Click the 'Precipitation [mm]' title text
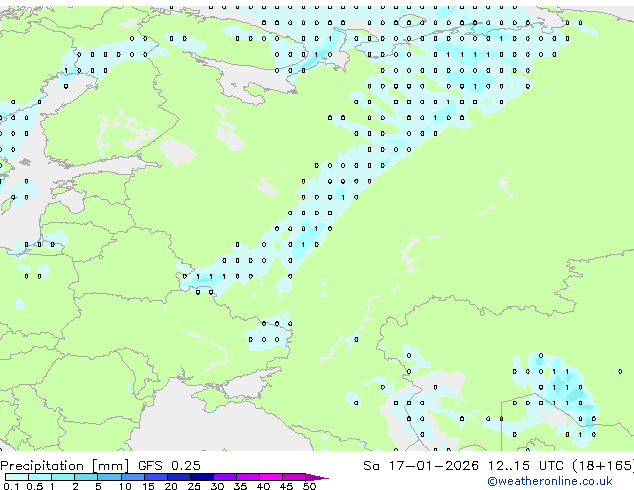Screen dimensions: 634x490 click(65, 466)
